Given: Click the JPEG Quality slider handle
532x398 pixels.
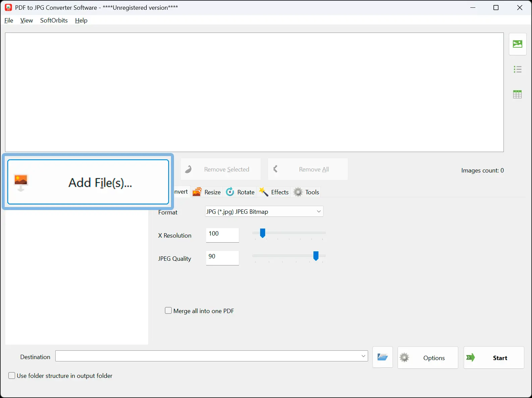Looking at the screenshot, I should coord(316,256).
